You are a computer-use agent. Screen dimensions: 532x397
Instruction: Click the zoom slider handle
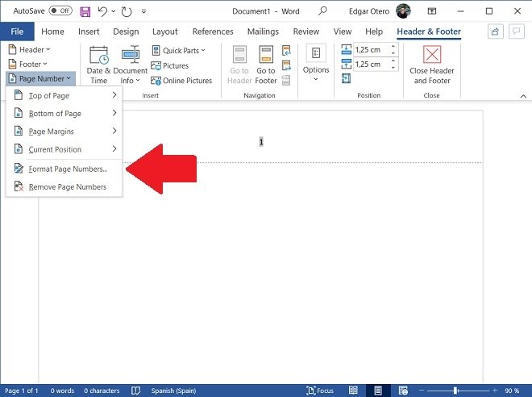(455, 391)
